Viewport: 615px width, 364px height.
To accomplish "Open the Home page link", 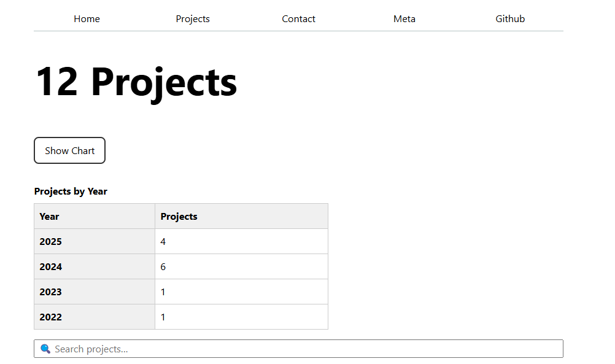I will click(87, 19).
